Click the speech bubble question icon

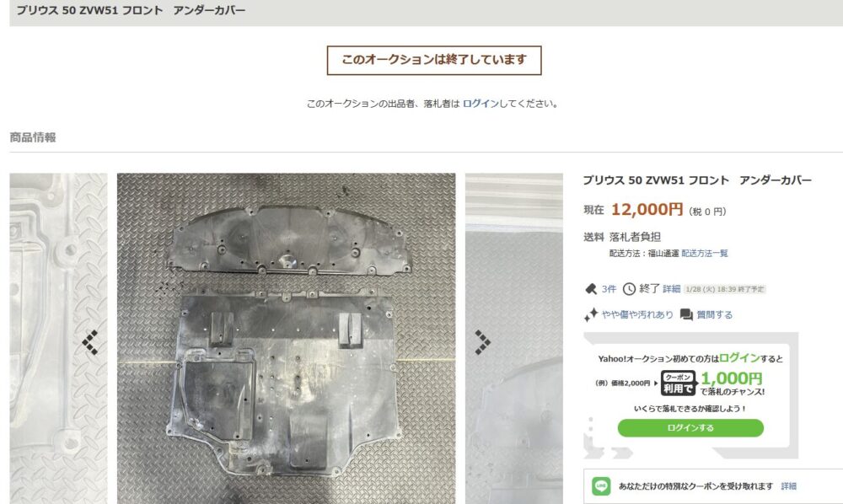[686, 314]
